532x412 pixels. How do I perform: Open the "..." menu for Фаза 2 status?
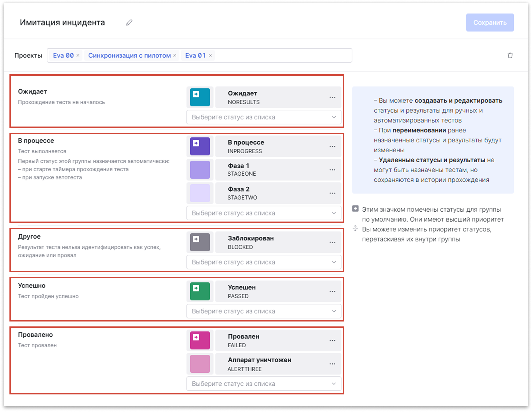(x=332, y=193)
